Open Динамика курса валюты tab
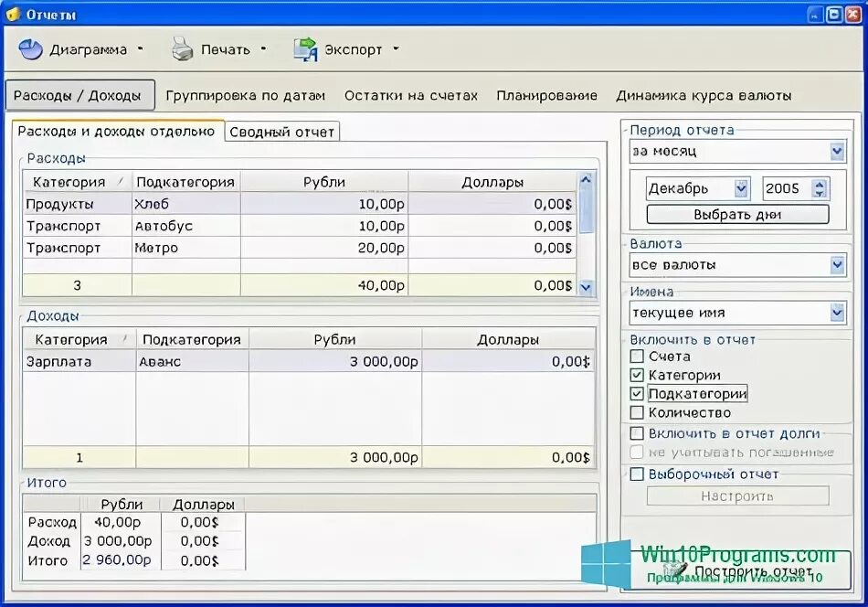 [704, 95]
